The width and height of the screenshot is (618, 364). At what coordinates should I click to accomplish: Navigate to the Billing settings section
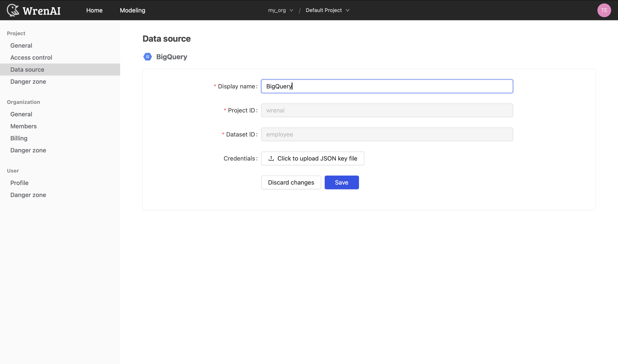tap(19, 138)
